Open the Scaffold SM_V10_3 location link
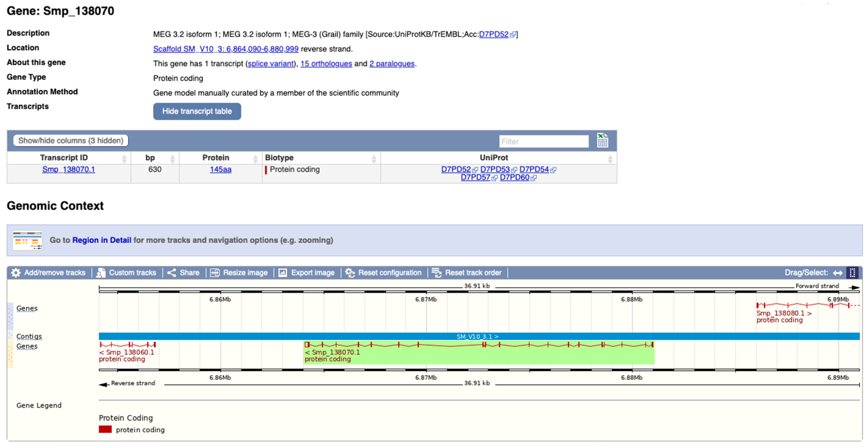This screenshot has height=448, width=868. (x=225, y=49)
